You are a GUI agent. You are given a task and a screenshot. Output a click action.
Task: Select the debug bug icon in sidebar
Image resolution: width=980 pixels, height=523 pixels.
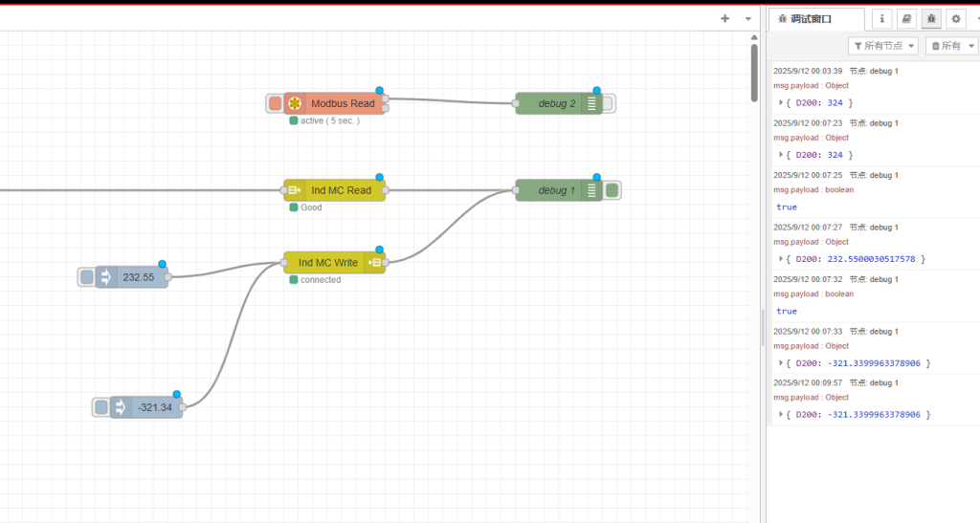tap(930, 18)
